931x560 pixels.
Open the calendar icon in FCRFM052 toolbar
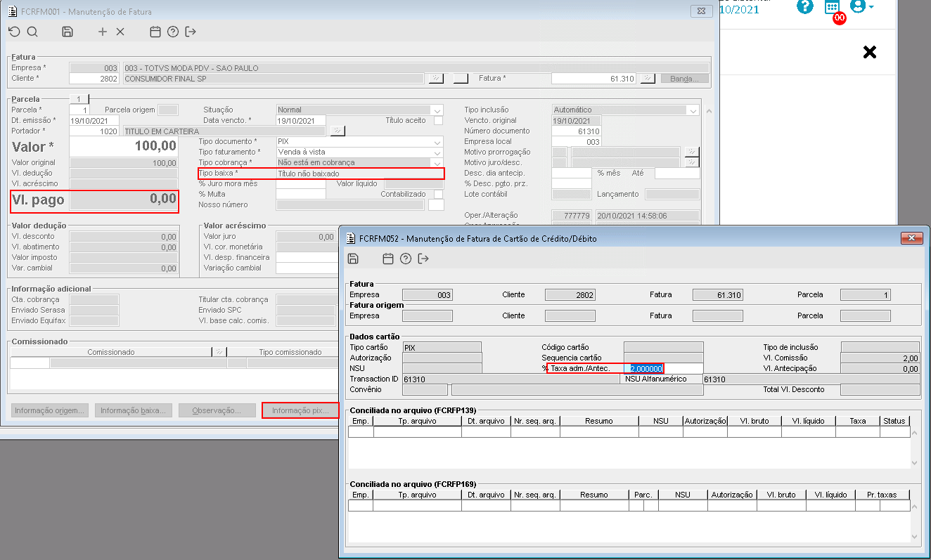(x=388, y=259)
